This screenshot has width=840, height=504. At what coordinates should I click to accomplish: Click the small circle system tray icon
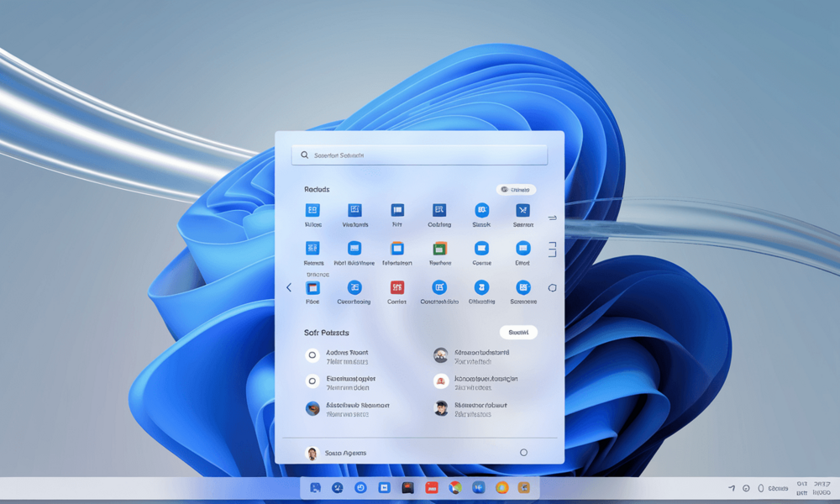tap(746, 488)
